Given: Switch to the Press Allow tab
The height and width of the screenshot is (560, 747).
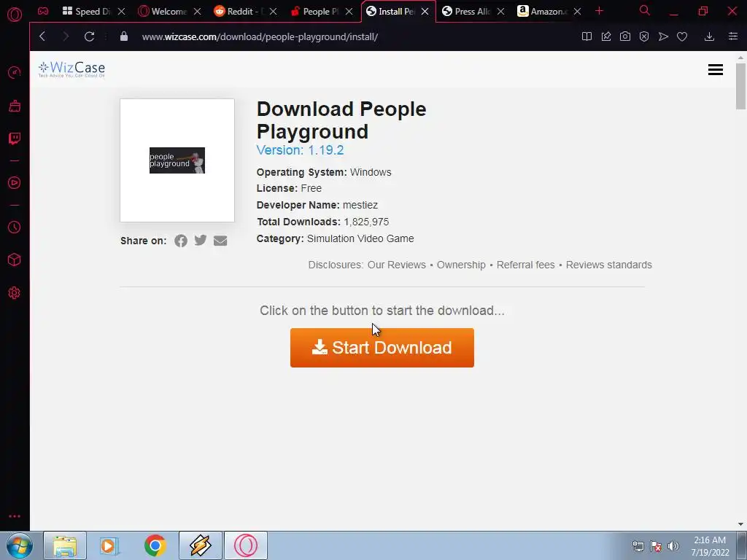Looking at the screenshot, I should click(466, 12).
